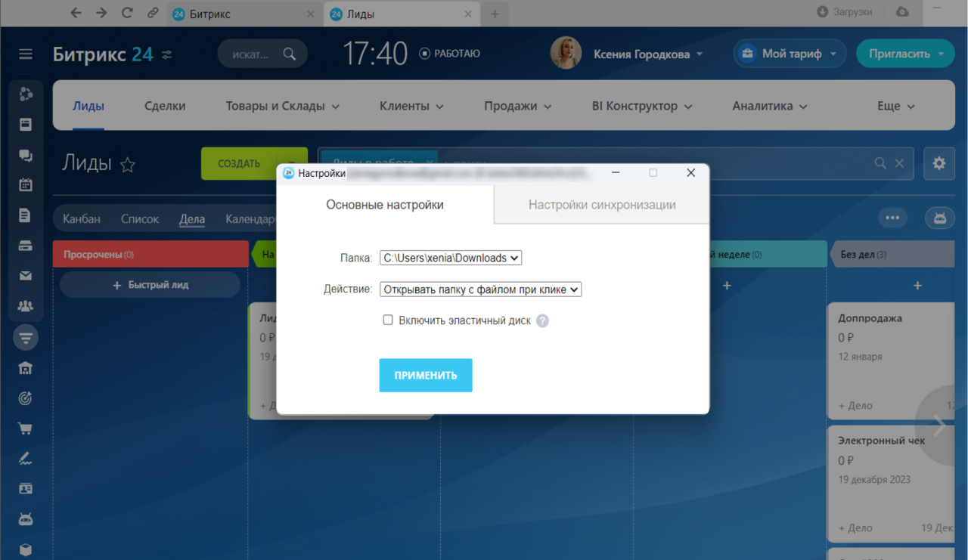Toggle the РАБОТАЮ workday status
The width and height of the screenshot is (968, 560).
coord(450,54)
